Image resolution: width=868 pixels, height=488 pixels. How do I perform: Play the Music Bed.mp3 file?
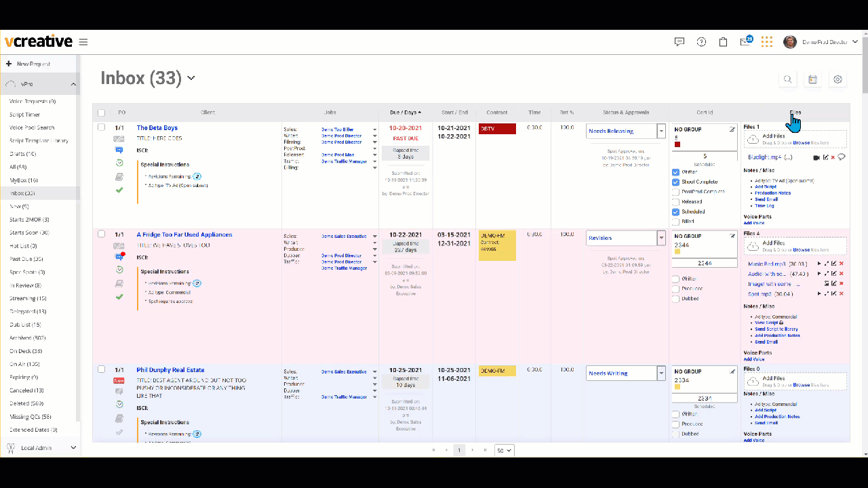(818, 264)
